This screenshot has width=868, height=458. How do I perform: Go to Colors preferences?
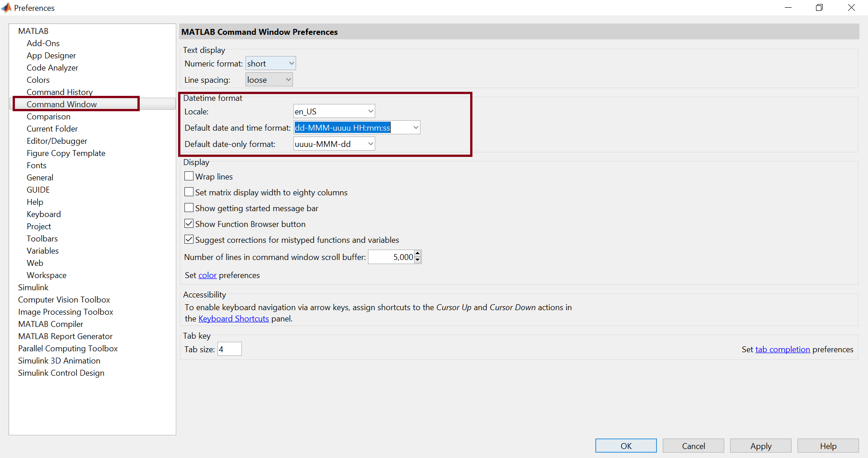[x=38, y=80]
